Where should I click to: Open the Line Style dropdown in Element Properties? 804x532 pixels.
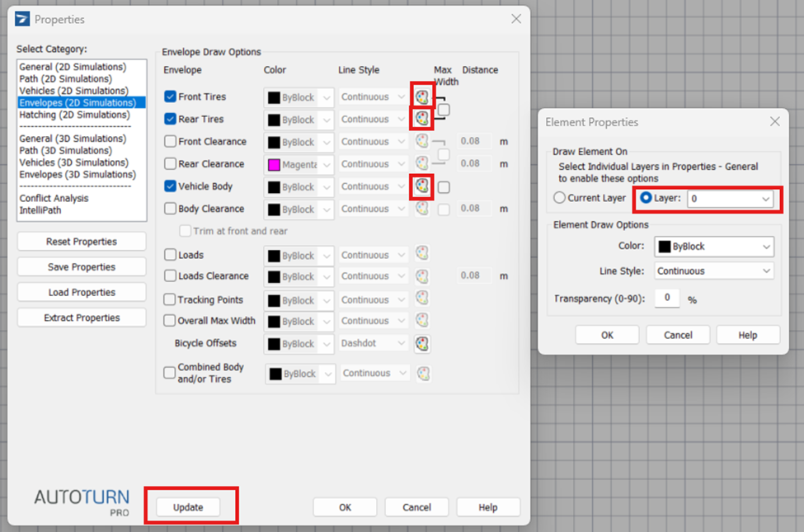tap(714, 271)
